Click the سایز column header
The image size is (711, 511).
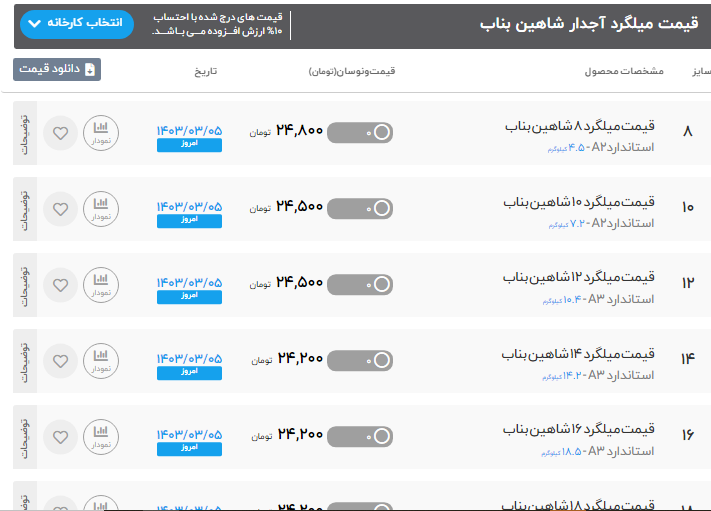(700, 71)
